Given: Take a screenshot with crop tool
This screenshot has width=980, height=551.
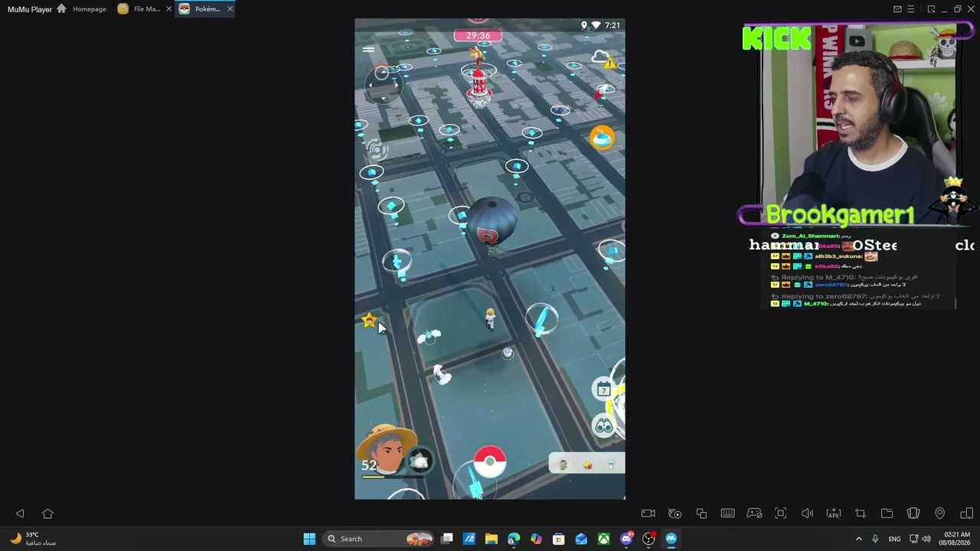Looking at the screenshot, I should pyautogui.click(x=861, y=514).
